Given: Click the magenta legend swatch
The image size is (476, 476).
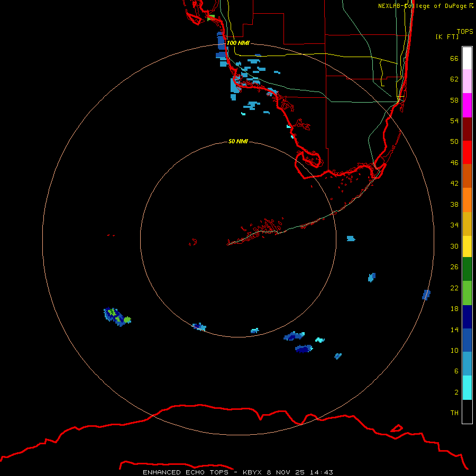Looking at the screenshot, I should (467, 105).
